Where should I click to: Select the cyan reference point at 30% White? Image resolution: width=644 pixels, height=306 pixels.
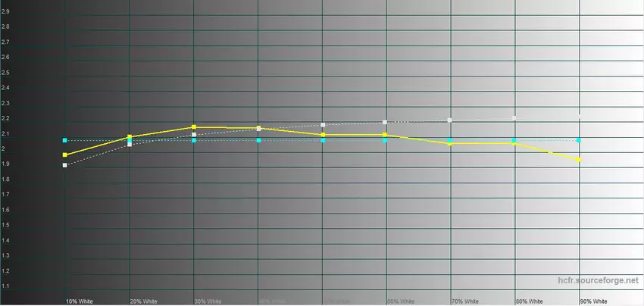[194, 140]
